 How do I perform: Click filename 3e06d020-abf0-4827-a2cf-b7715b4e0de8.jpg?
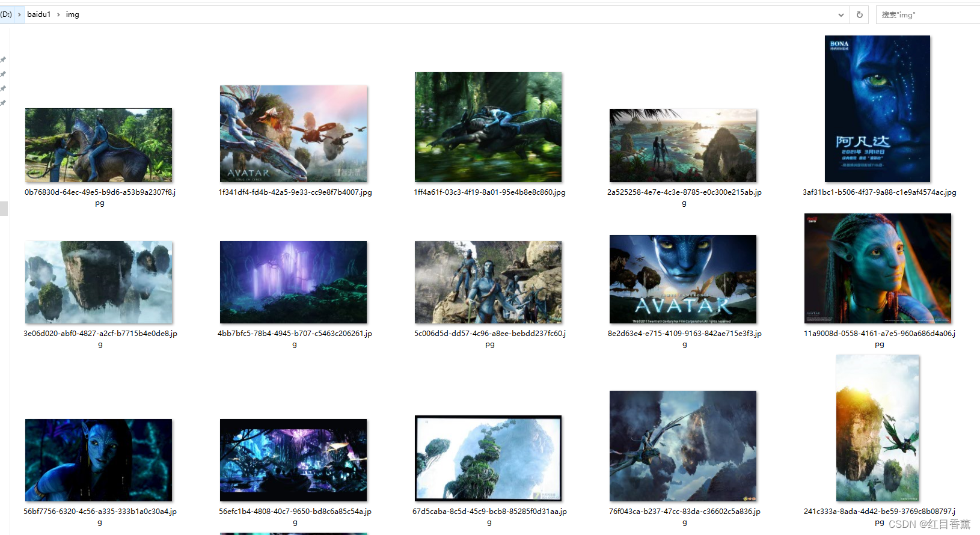100,338
